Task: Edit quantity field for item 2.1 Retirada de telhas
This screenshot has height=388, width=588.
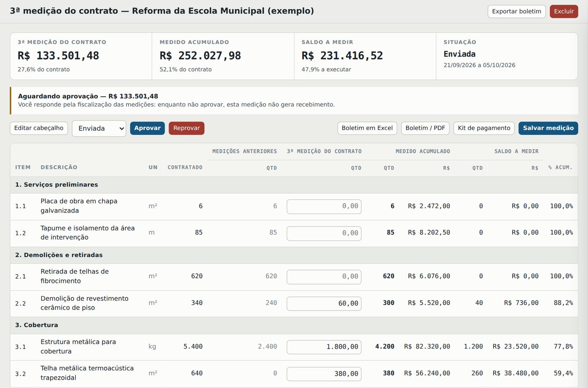Action: (324, 276)
